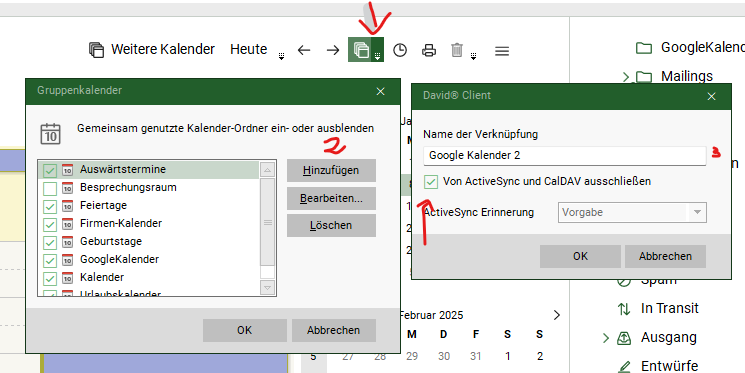Open dropdown arrow beside group calendar icon

tap(378, 50)
